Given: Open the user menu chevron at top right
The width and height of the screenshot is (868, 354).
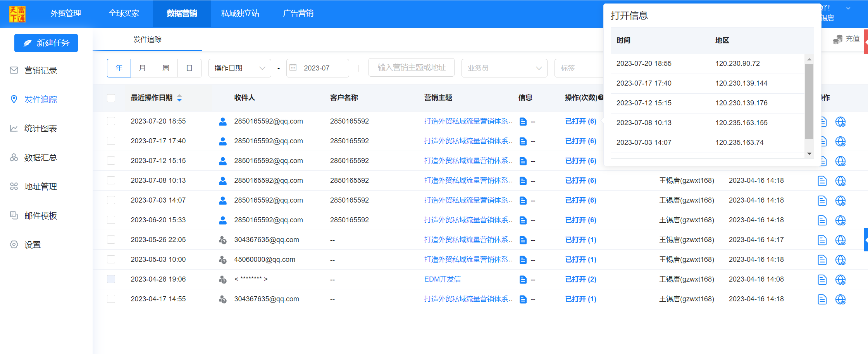Looking at the screenshot, I should tap(848, 9).
